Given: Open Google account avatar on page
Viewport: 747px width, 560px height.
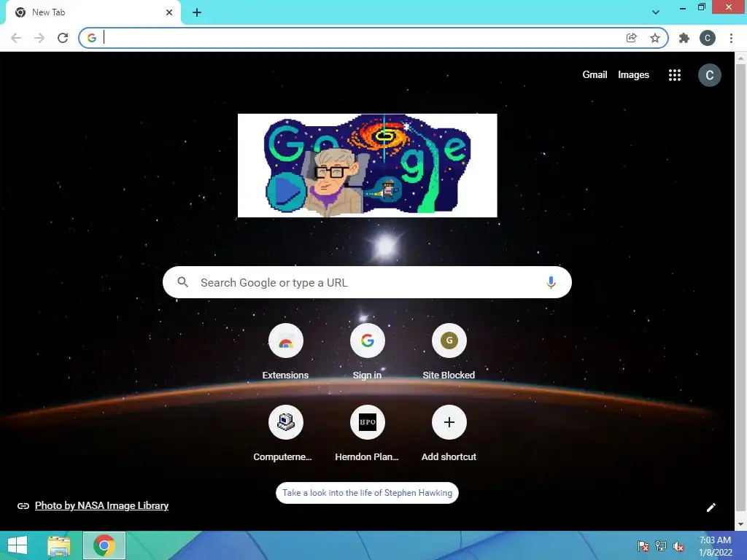Looking at the screenshot, I should click(x=709, y=75).
